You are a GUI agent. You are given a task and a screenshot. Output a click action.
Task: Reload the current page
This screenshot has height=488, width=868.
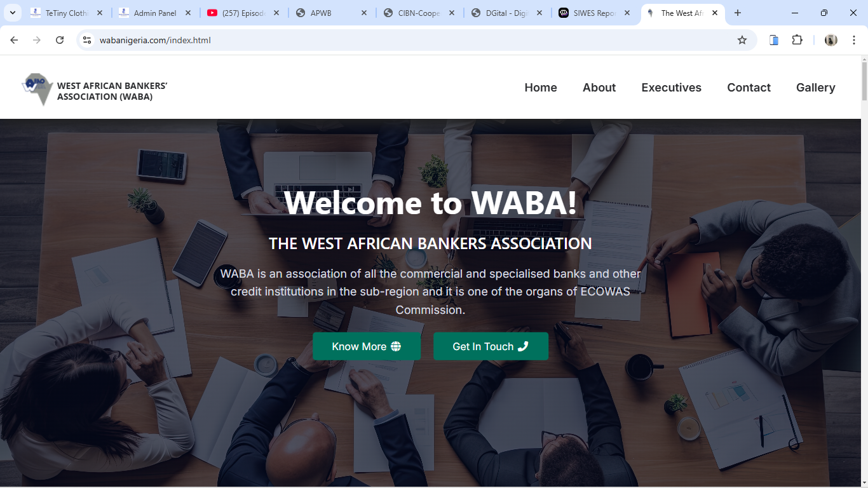[x=60, y=40]
